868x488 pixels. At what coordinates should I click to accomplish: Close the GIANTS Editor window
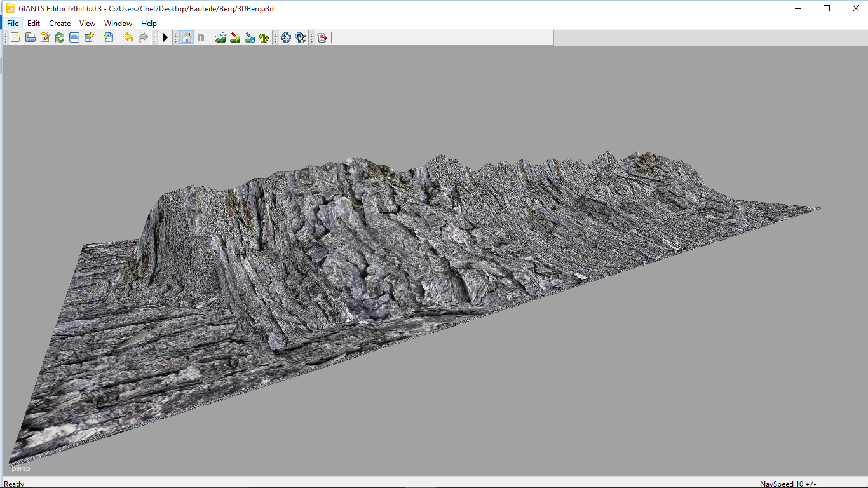(x=855, y=8)
